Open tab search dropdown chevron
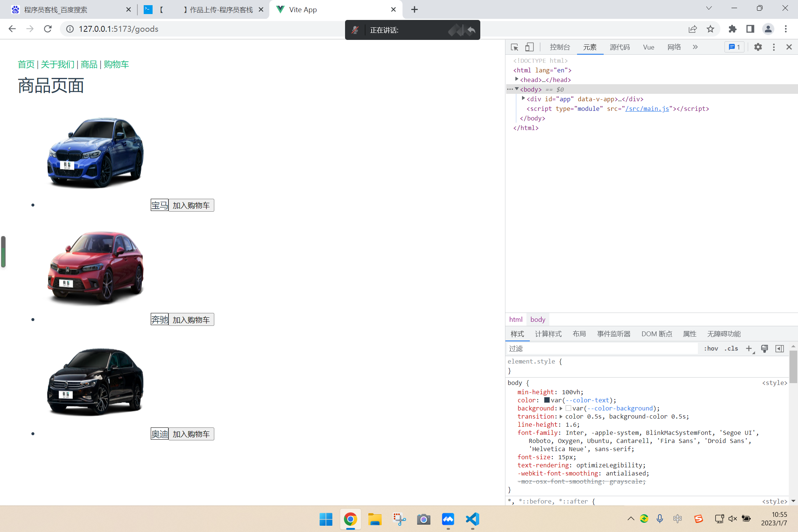Image resolution: width=798 pixels, height=532 pixels. click(709, 8)
